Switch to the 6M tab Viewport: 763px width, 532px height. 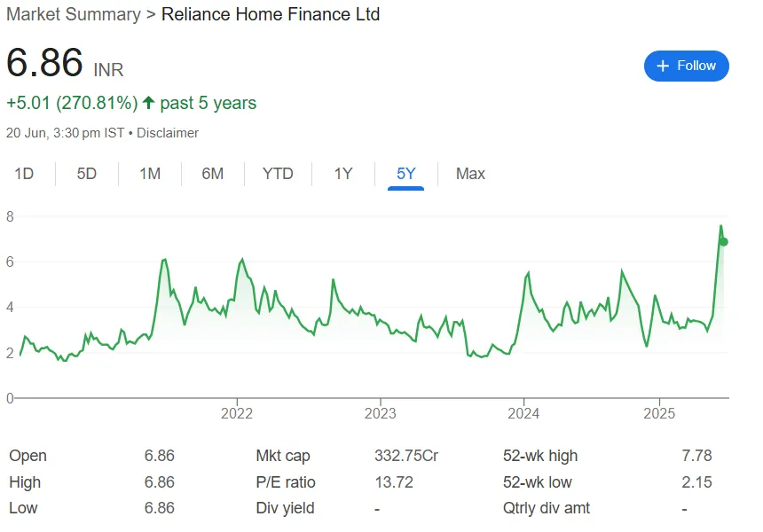pyautogui.click(x=213, y=174)
